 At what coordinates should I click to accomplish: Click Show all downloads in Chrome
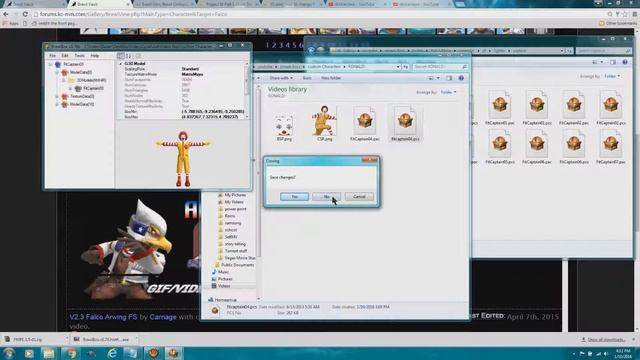click(604, 340)
